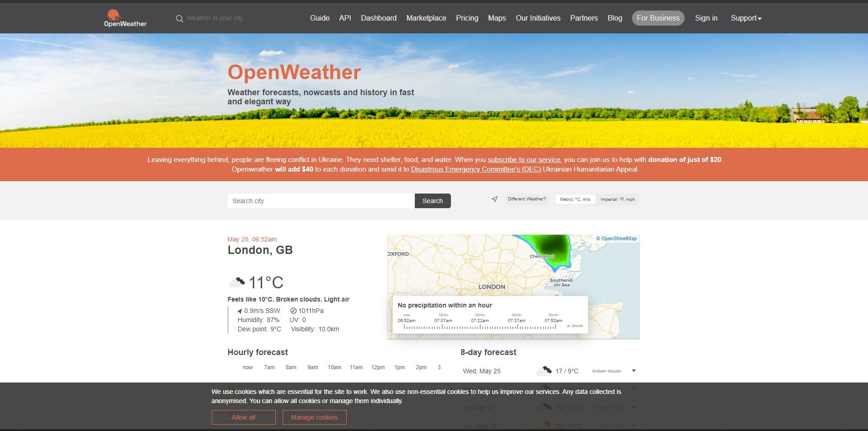Open the Disastrous Emergency Committee's (DEC) link

pyautogui.click(x=476, y=169)
